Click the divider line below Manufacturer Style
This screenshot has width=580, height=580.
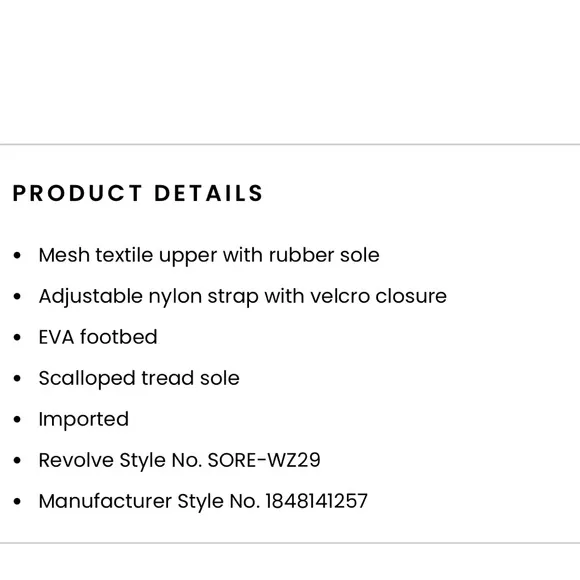coord(290,543)
